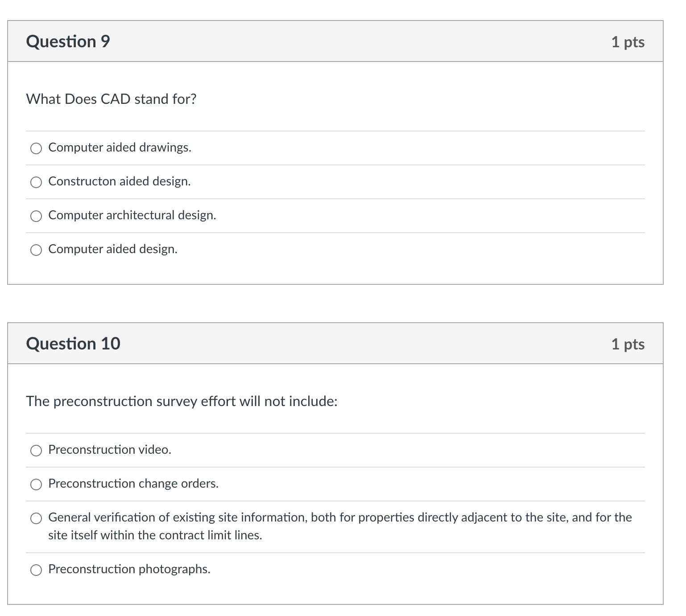Click What Does CAD stand for prompt
Viewport: 686px width, 616px height.
(111, 99)
